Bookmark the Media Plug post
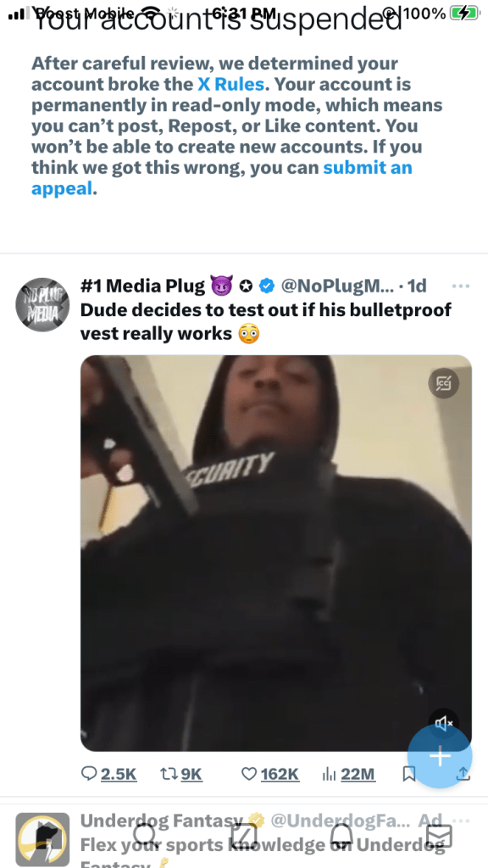Image resolution: width=488 pixels, height=868 pixels. [x=409, y=773]
